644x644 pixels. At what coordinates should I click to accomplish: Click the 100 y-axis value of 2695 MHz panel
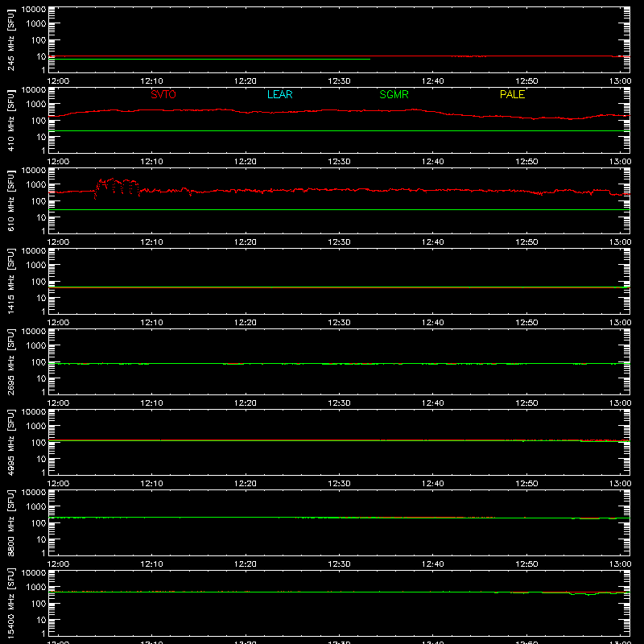[39, 362]
